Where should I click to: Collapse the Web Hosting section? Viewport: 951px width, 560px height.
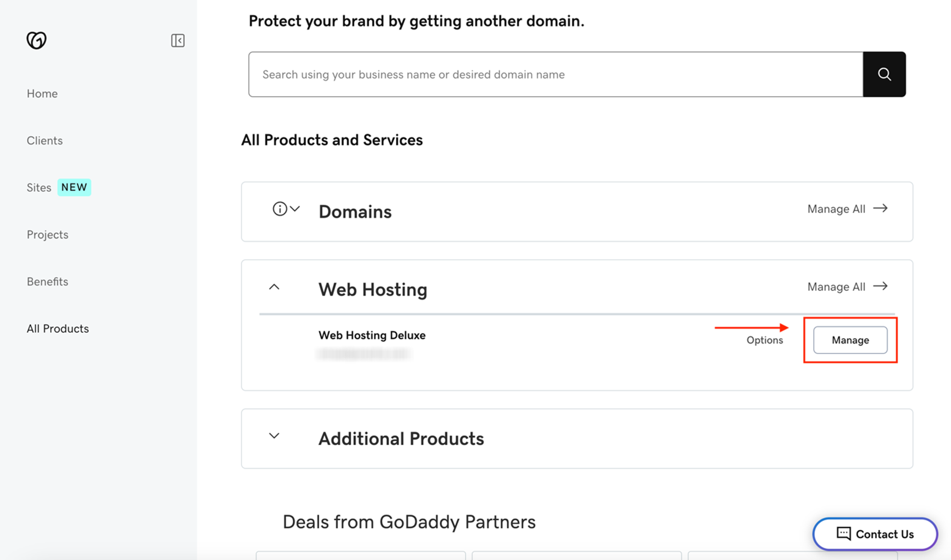[x=274, y=287]
